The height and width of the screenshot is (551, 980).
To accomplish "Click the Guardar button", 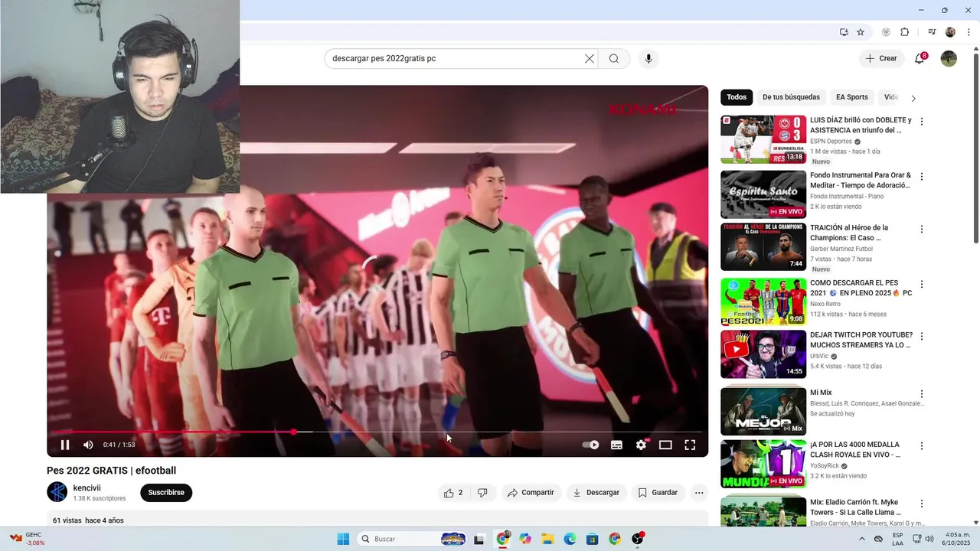I will click(658, 493).
